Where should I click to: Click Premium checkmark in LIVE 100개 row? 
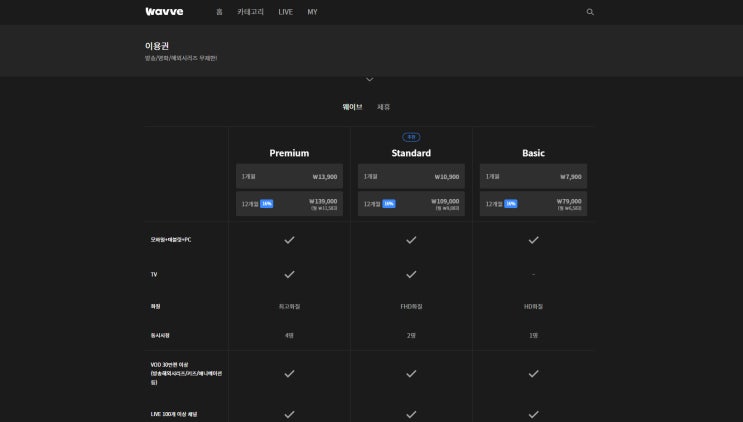pyautogui.click(x=290, y=414)
